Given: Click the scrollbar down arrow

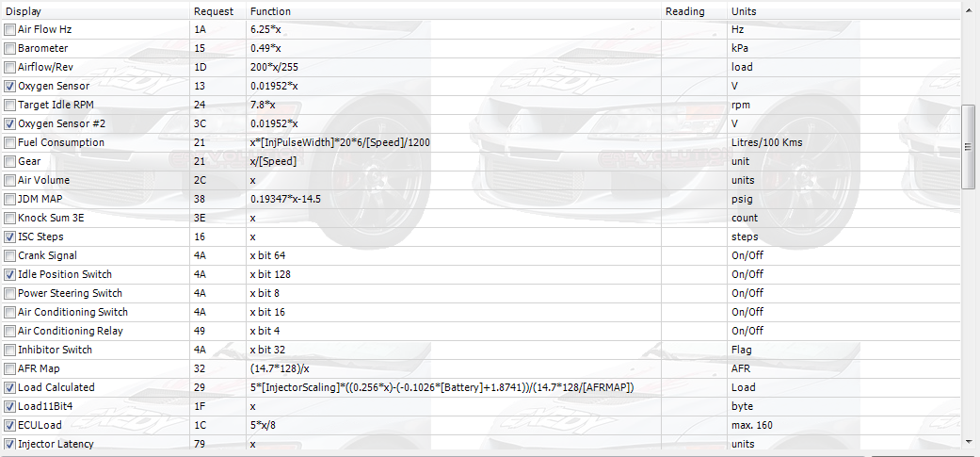Looking at the screenshot, I should point(970,440).
